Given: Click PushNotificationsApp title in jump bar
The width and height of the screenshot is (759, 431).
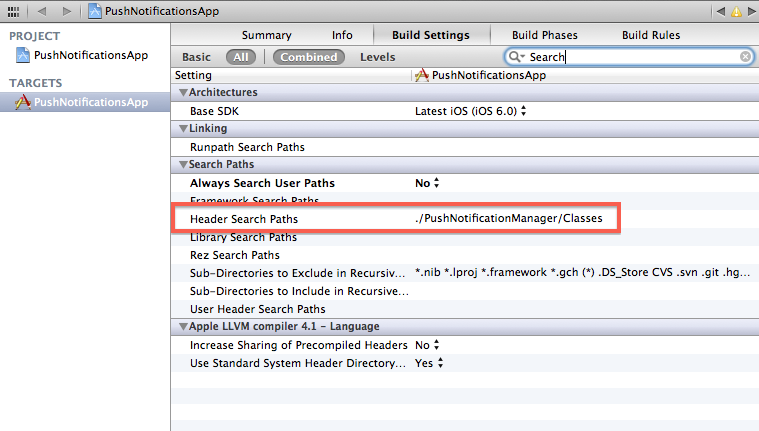Looking at the screenshot, I should (x=162, y=11).
